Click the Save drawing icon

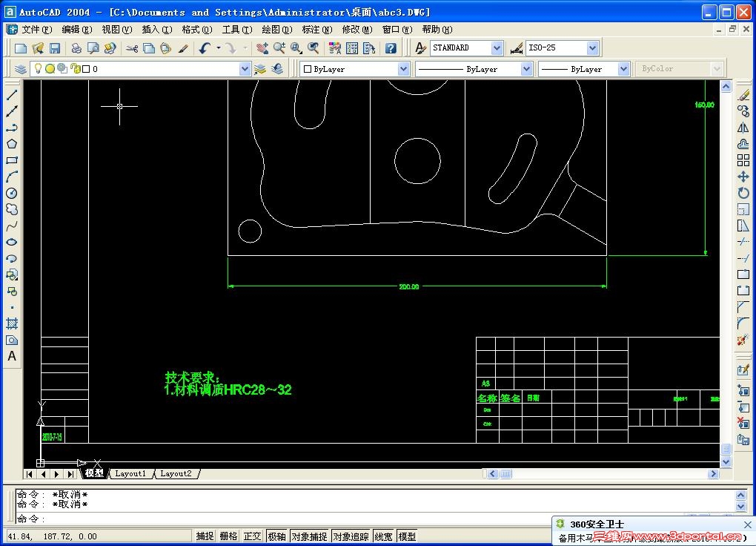point(55,47)
